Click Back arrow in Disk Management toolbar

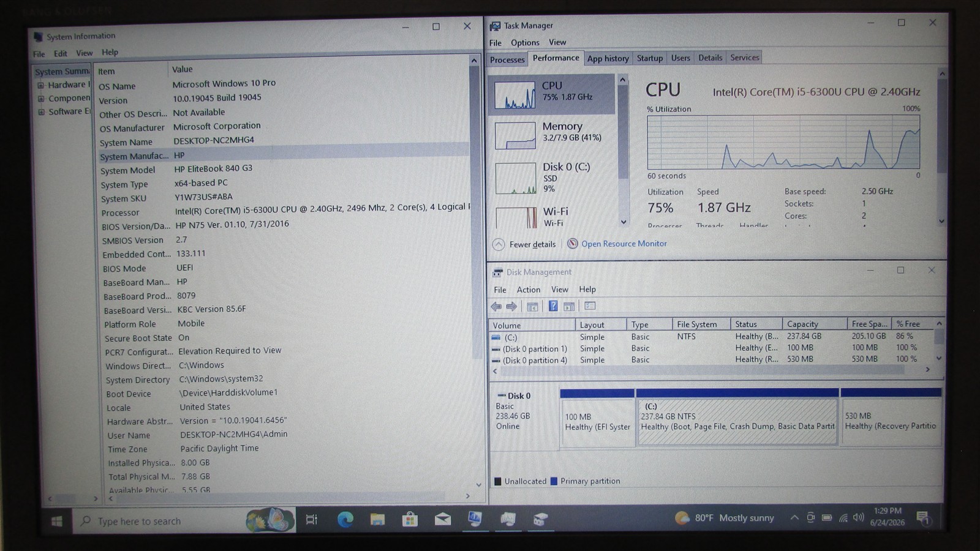[496, 306]
